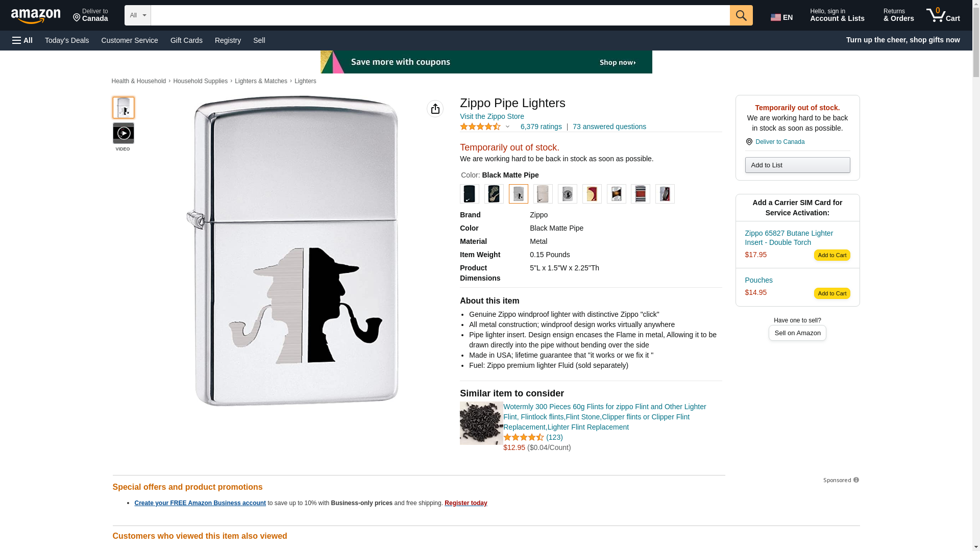Open the Sponsored info icon

pos(856,480)
